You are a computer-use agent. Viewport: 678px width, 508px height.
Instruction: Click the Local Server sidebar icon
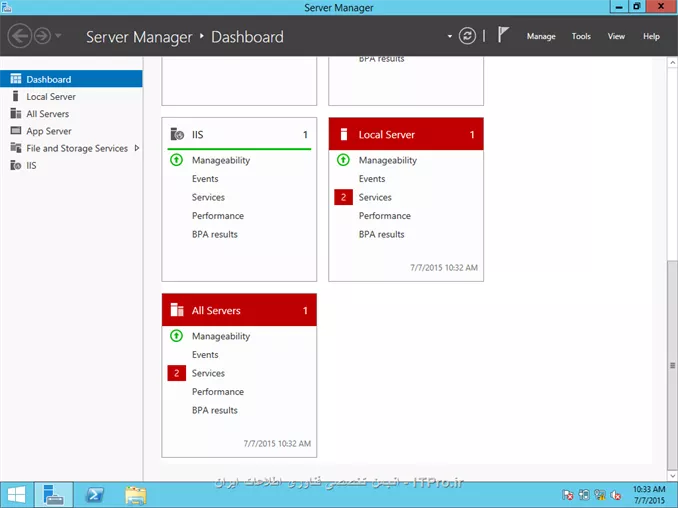pos(16,96)
